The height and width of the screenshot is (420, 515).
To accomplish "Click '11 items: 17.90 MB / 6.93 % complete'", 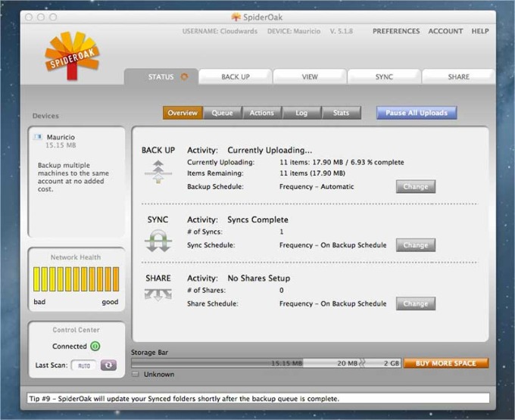I will (x=342, y=162).
